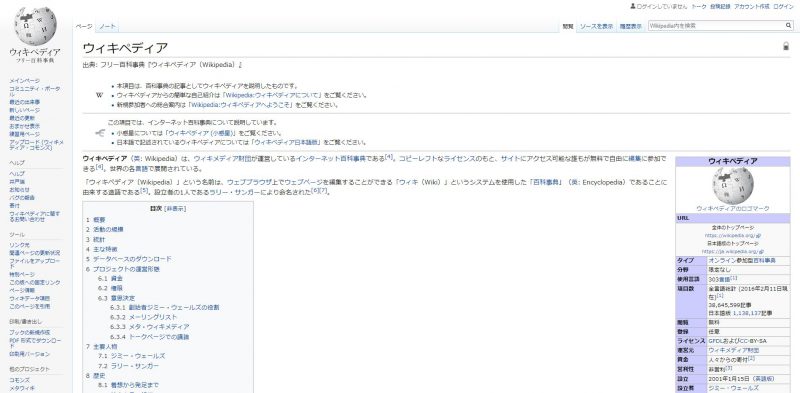Click ファイルをアップロード in the tools section
Viewport: 800px width, 393px height.
(34, 263)
